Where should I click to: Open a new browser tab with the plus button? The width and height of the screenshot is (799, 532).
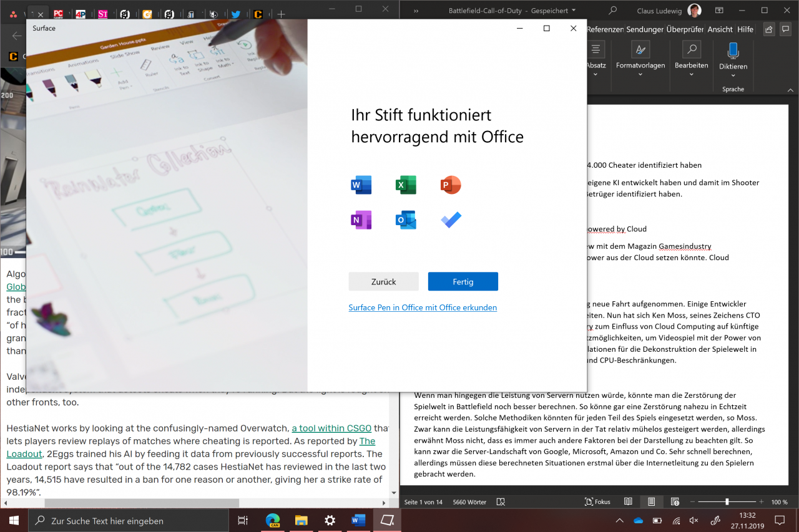pyautogui.click(x=281, y=14)
